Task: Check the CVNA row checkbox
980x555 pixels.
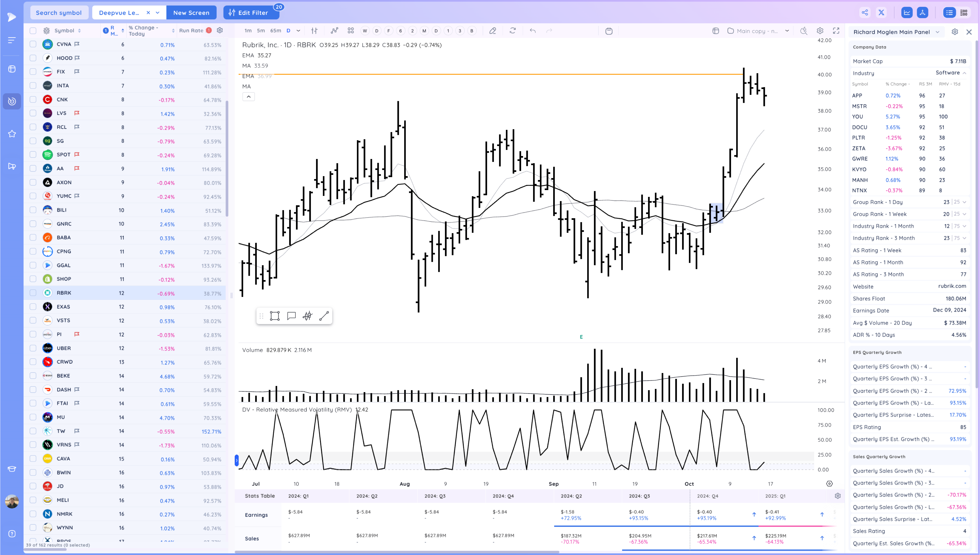Action: (33, 44)
